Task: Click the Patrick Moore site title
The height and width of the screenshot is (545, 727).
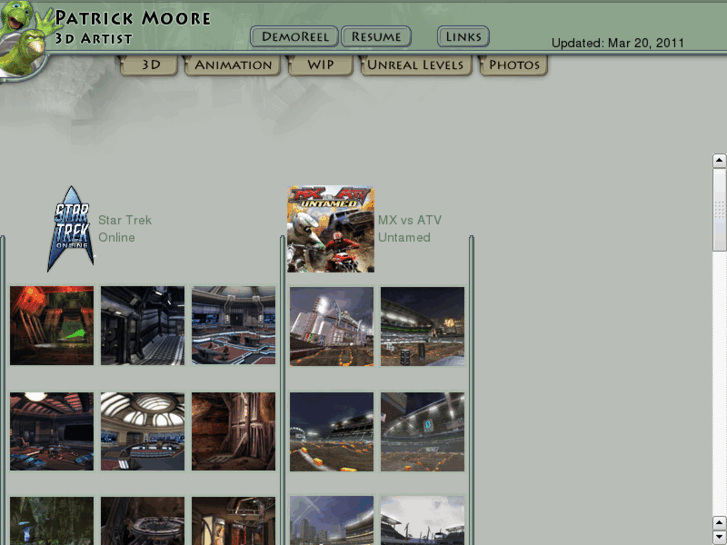Action: point(133,19)
